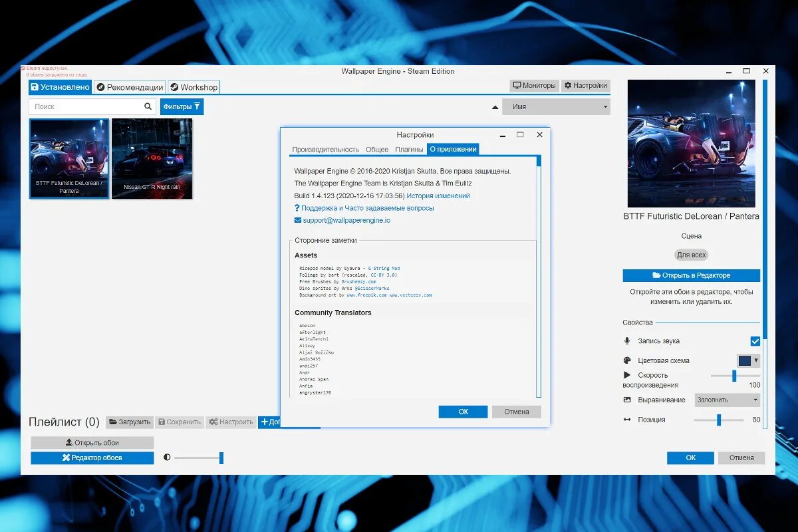The image size is (798, 532).
Task: Click Открыть в Редакторе button
Action: 691,275
